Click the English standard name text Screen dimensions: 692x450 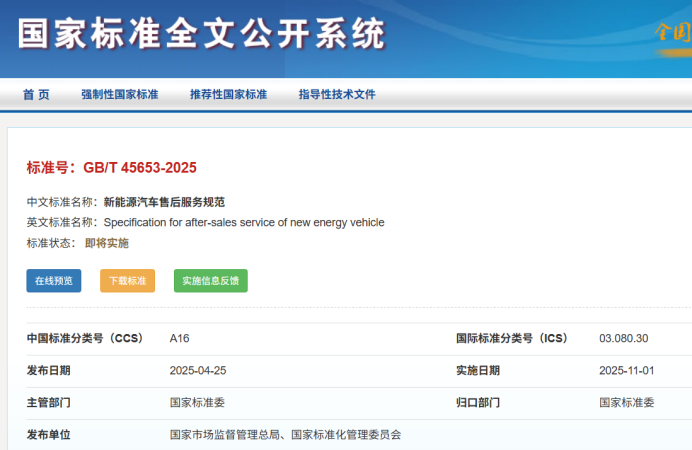click(x=243, y=222)
